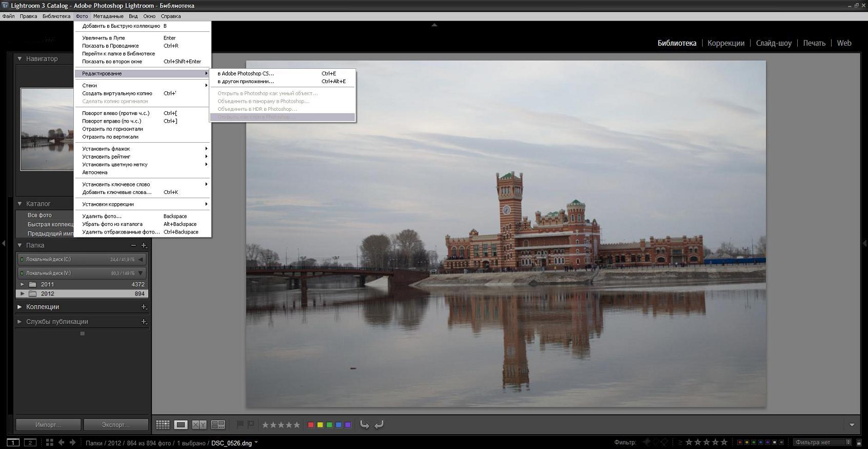Apply red color label in toolbar
Screen dimensions: 868x449
[310, 425]
